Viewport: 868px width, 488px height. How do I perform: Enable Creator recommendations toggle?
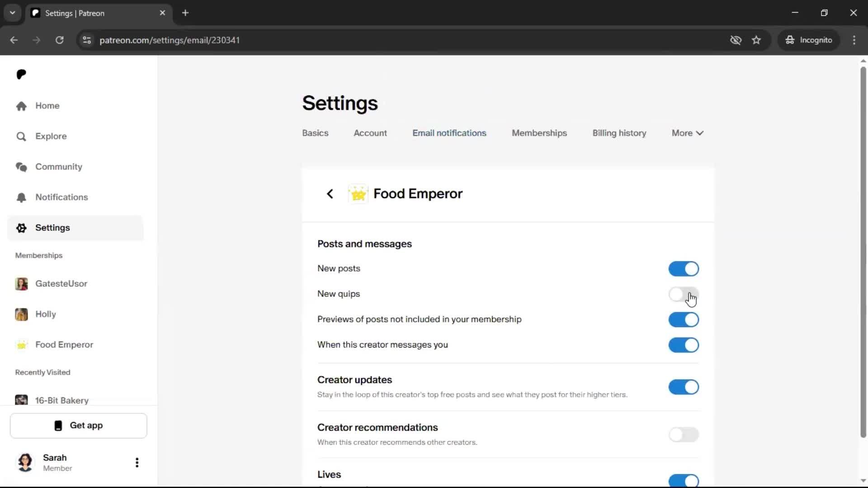click(684, 435)
